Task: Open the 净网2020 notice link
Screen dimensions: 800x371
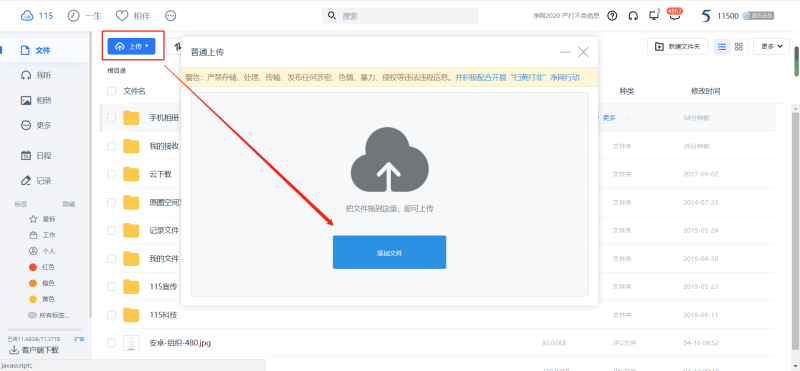Action: pos(566,16)
